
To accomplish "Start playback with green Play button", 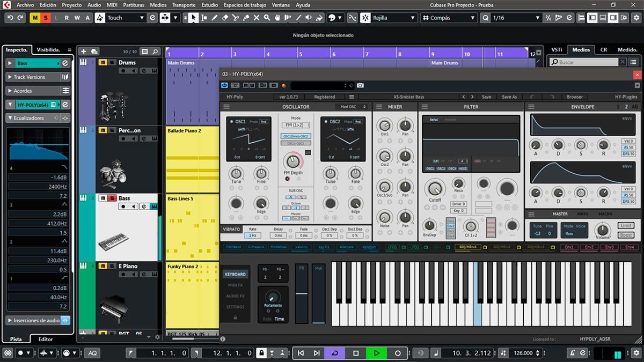I will click(x=377, y=353).
